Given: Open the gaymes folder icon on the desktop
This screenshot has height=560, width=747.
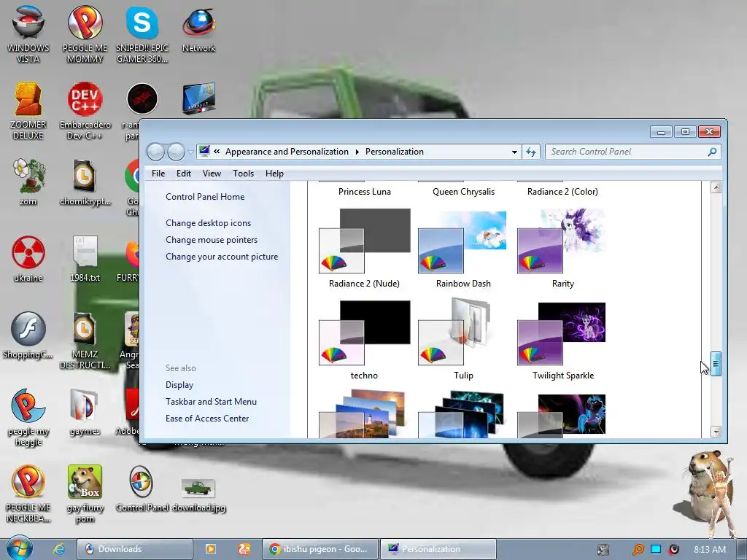Looking at the screenshot, I should tap(85, 412).
